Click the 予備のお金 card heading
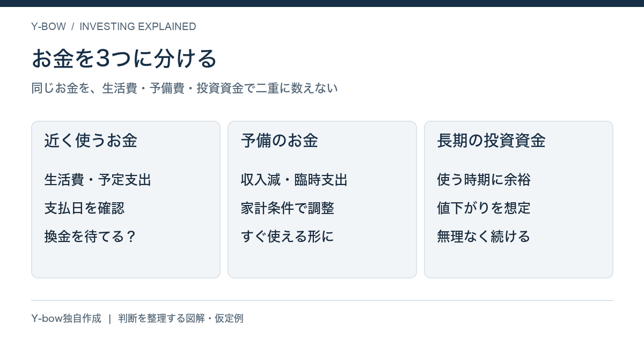This screenshot has height=338, width=644. pyautogui.click(x=280, y=141)
